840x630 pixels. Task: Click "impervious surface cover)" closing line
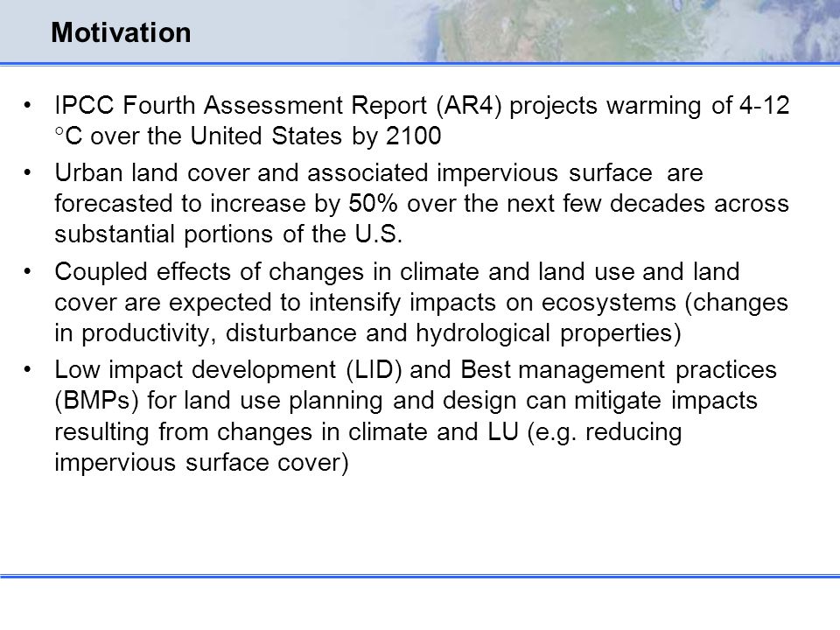(x=201, y=463)
